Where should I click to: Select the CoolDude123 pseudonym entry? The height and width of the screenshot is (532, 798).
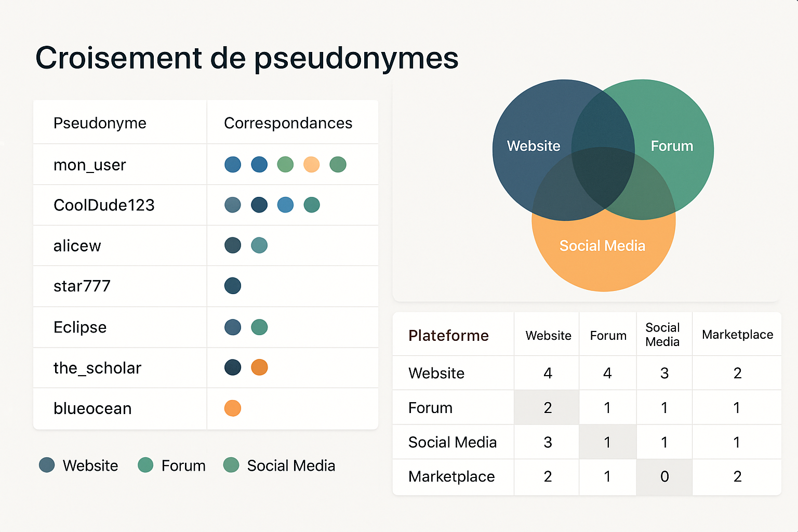104,205
